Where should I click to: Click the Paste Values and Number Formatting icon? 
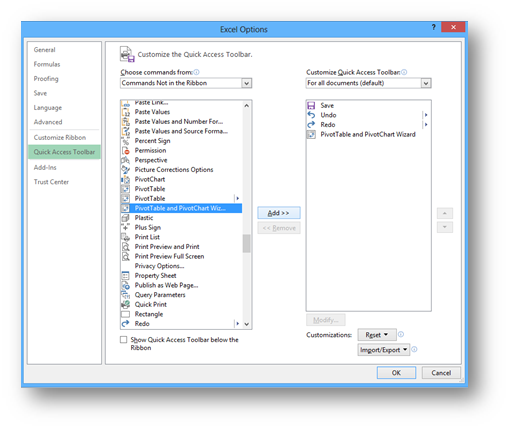[x=126, y=122]
